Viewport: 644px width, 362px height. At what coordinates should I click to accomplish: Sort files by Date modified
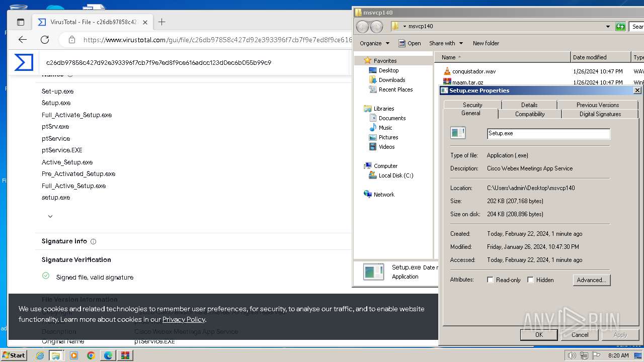click(x=601, y=57)
